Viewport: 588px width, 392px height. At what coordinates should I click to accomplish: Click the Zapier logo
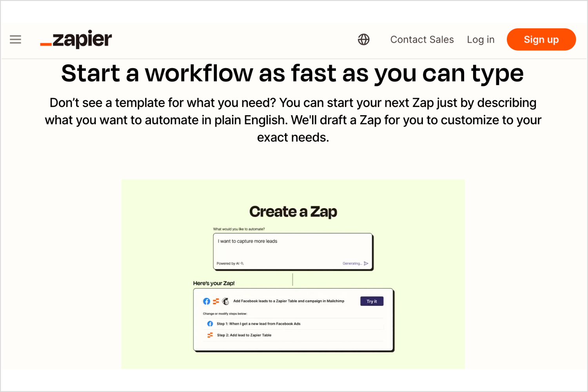(76, 39)
